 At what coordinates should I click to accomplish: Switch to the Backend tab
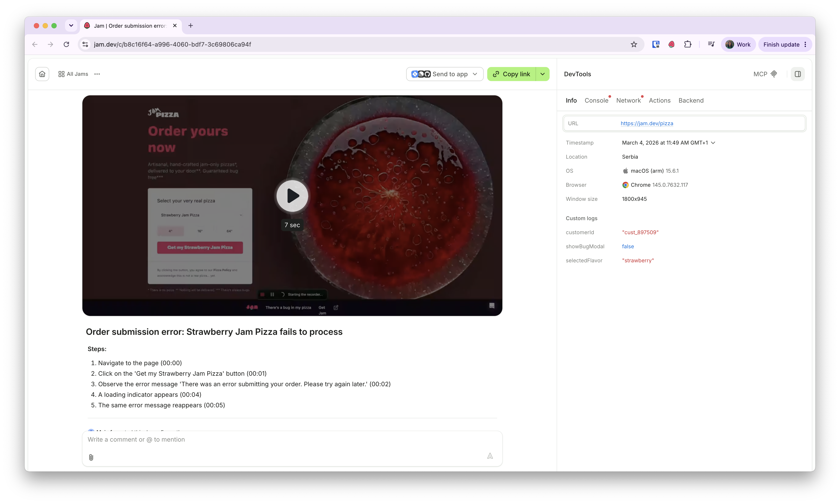(691, 101)
